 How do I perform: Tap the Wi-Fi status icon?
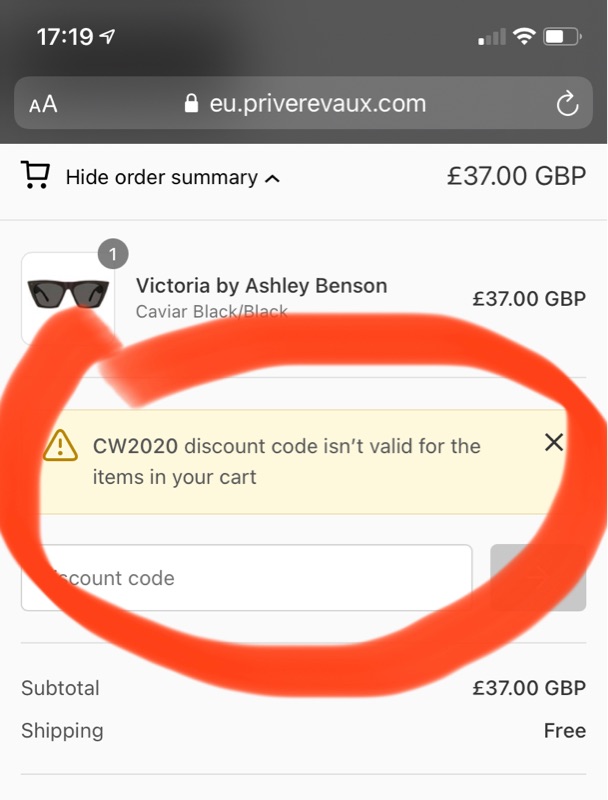(523, 38)
